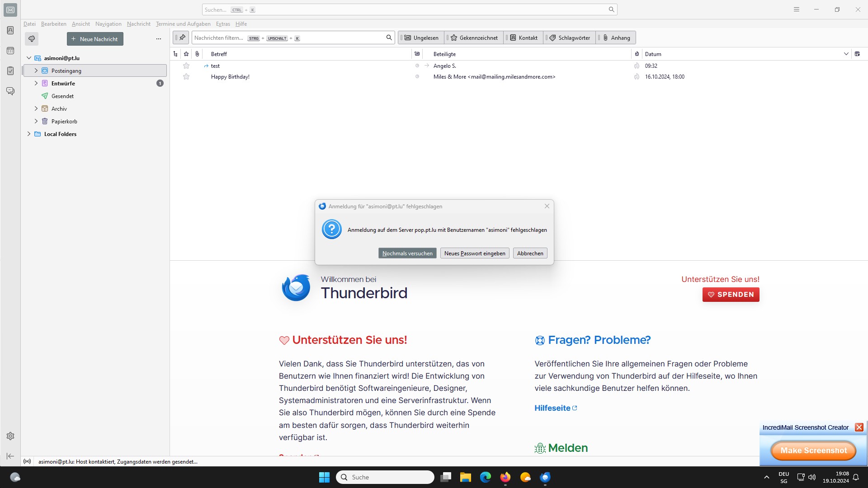Open Windows Start menu
The height and width of the screenshot is (488, 868).
pos(325,477)
